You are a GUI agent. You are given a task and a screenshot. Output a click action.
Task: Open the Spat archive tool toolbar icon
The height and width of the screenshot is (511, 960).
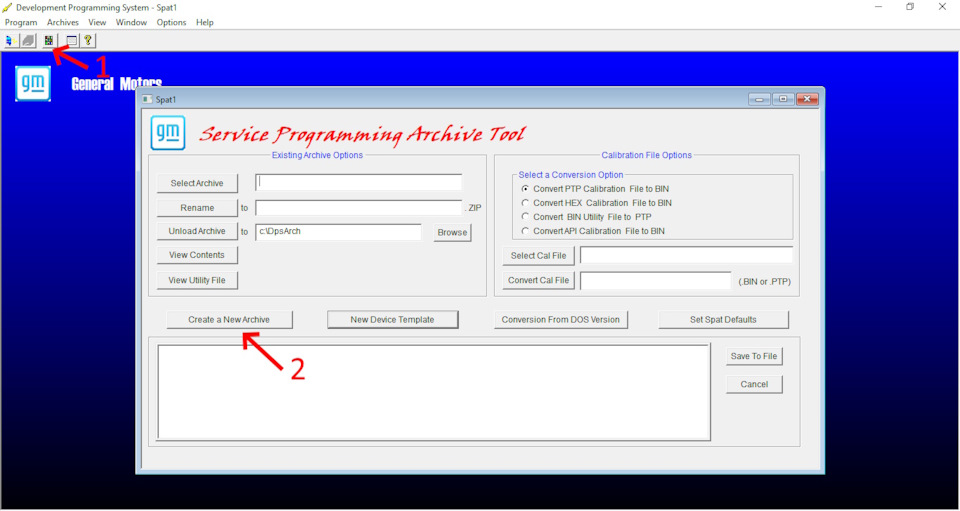click(48, 41)
